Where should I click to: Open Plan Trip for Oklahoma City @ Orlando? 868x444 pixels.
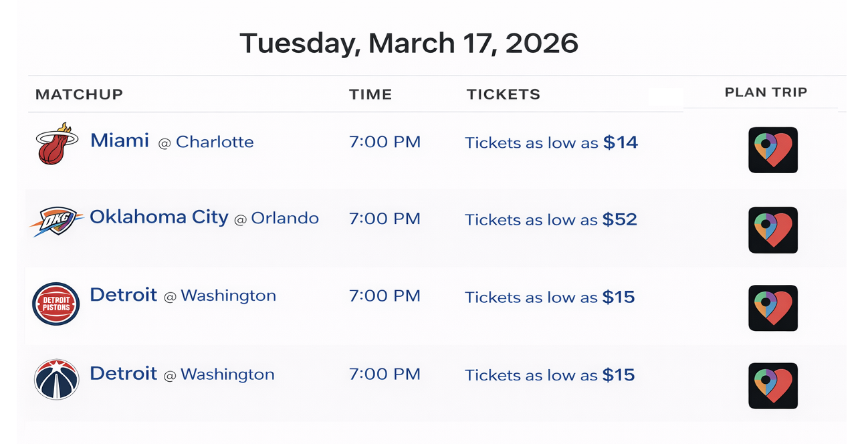coord(772,229)
